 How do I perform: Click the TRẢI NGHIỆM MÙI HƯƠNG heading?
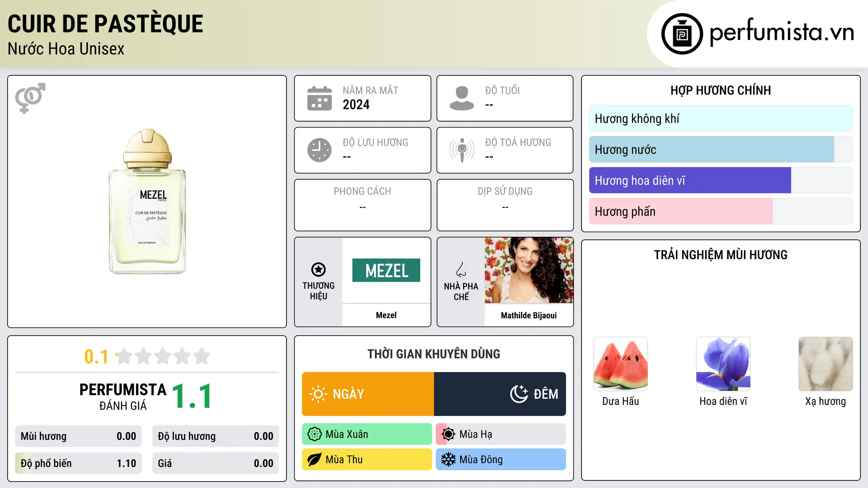721,255
